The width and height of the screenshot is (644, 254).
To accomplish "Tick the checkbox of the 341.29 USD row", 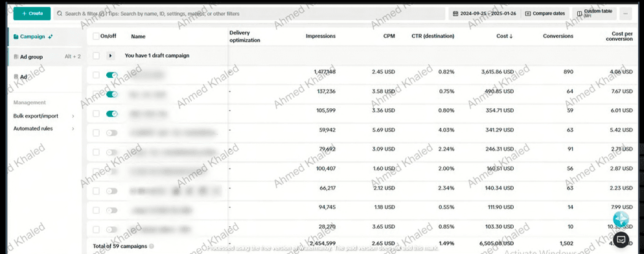I will pyautogui.click(x=96, y=133).
